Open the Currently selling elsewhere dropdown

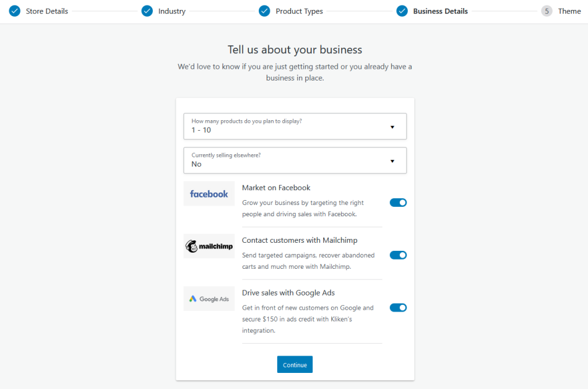(x=295, y=160)
